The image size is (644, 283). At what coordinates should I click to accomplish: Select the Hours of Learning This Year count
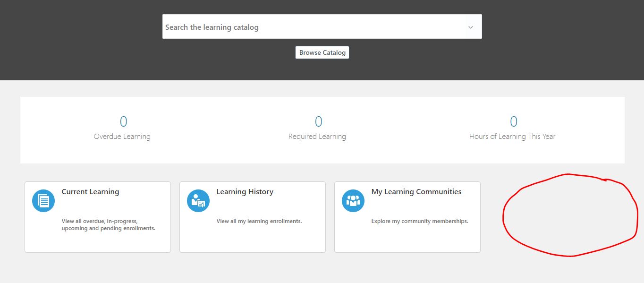[514, 122]
